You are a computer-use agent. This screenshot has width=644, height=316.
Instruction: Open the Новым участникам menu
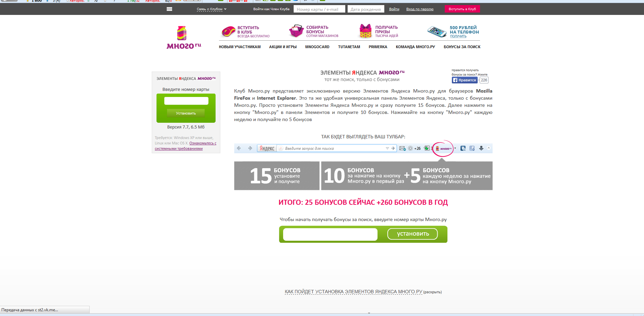240,47
